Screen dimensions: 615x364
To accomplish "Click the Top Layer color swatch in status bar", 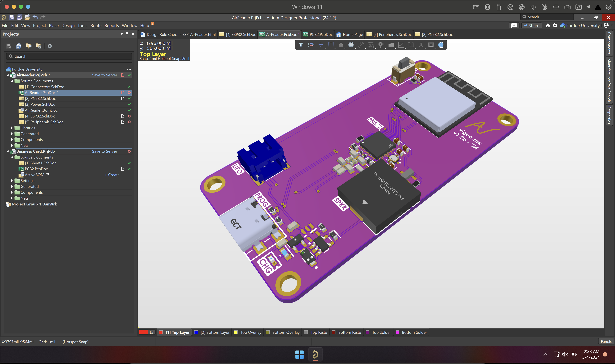I will 162,332.
